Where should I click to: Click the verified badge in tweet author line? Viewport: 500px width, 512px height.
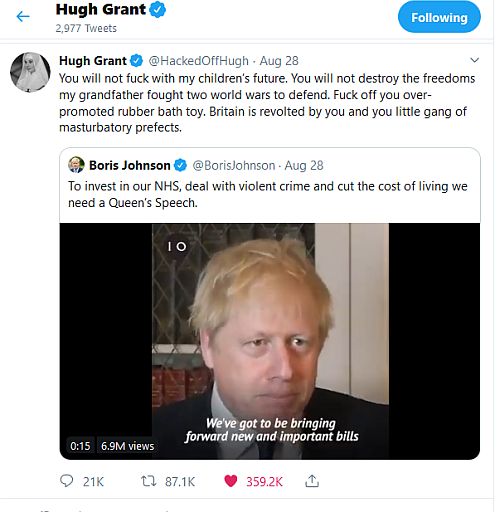136,61
